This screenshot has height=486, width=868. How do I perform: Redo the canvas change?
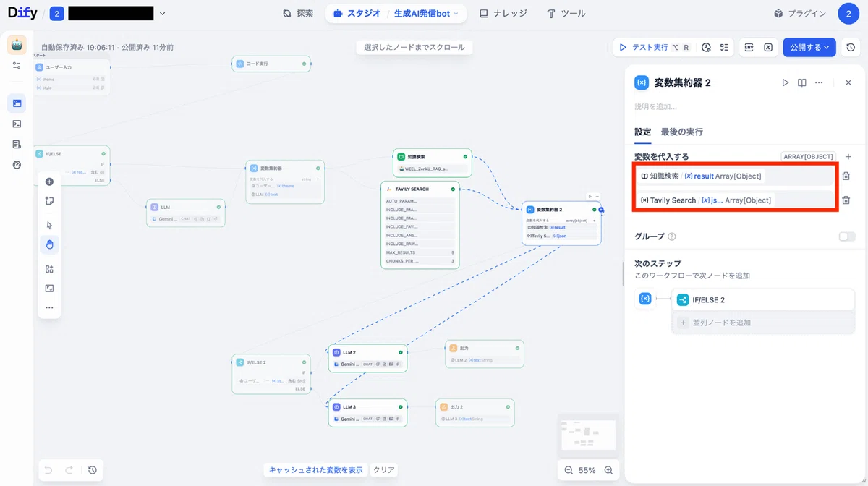(x=69, y=470)
